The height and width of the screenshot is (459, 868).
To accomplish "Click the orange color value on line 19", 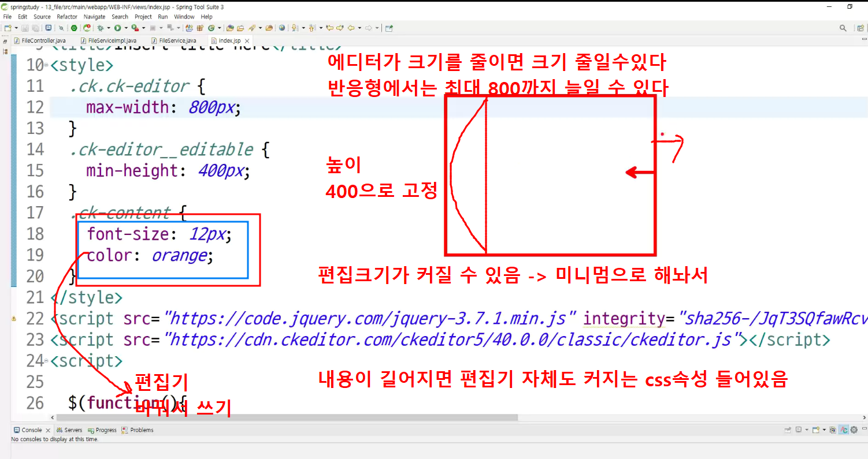I will click(x=179, y=256).
